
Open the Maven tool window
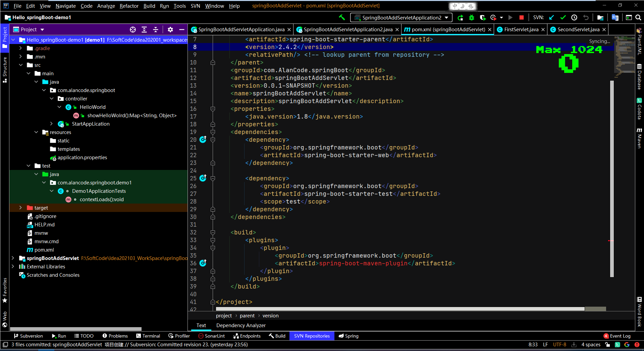pyautogui.click(x=639, y=138)
